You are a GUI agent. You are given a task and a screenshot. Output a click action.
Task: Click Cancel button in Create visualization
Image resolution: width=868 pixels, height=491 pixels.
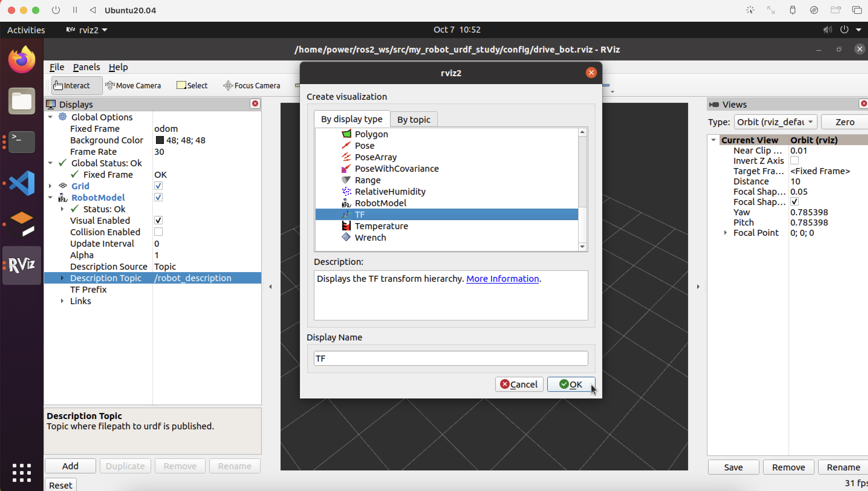[x=519, y=384]
